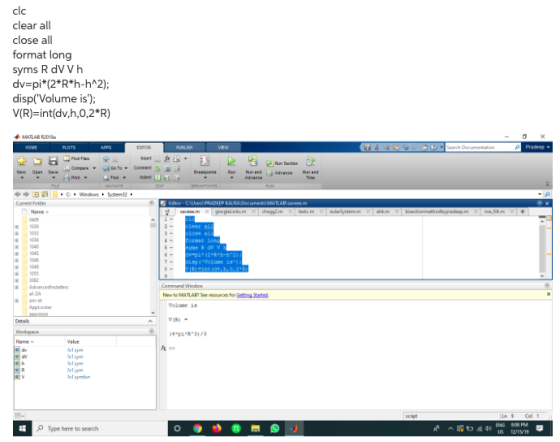
Task: Add comment using the Comment percent icon
Action: click(x=157, y=168)
